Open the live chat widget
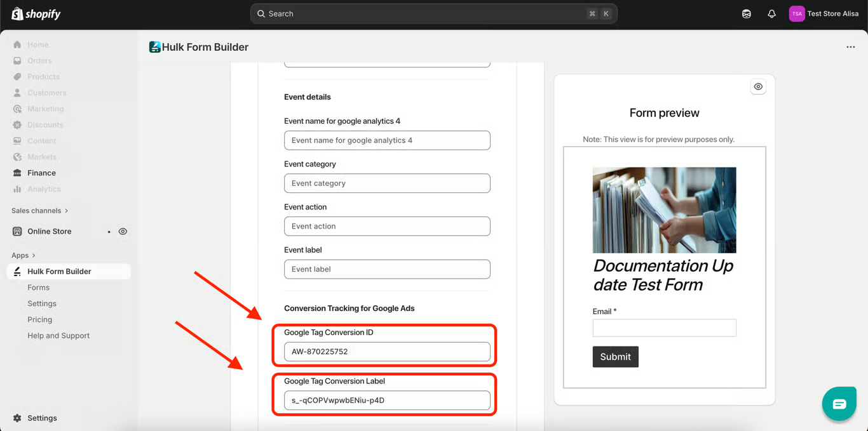The width and height of the screenshot is (868, 431). (x=839, y=404)
